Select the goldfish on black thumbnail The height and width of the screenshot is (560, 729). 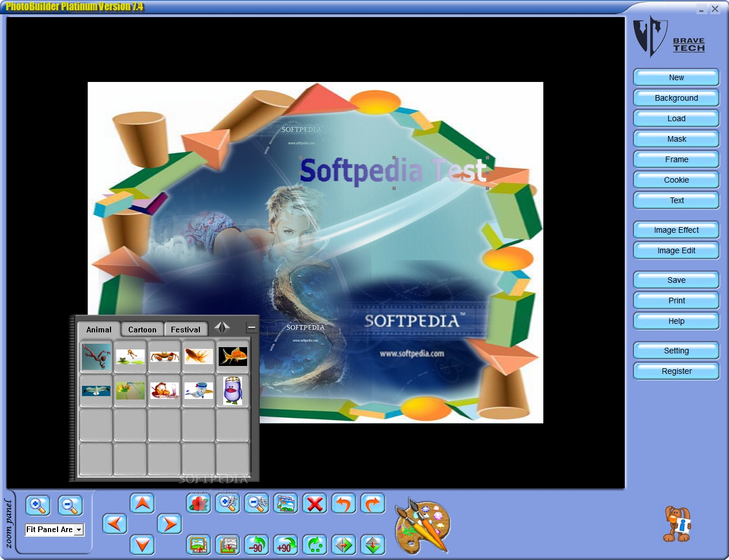coord(233,357)
